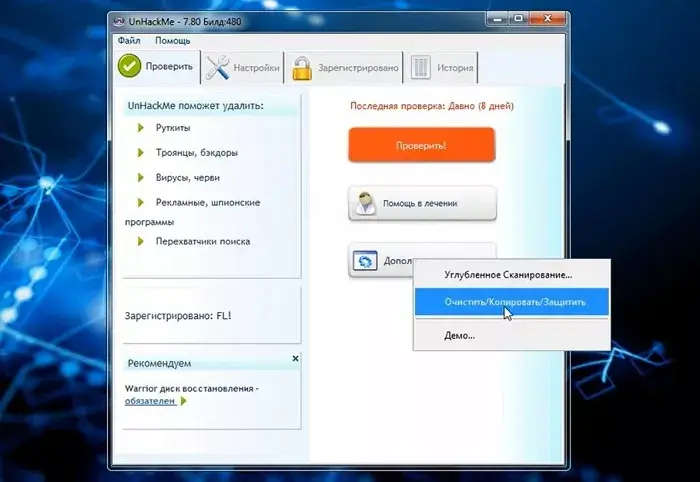Viewport: 700px width, 482px height.
Task: Expand the Вирусы, черви arrow item
Action: point(142,178)
